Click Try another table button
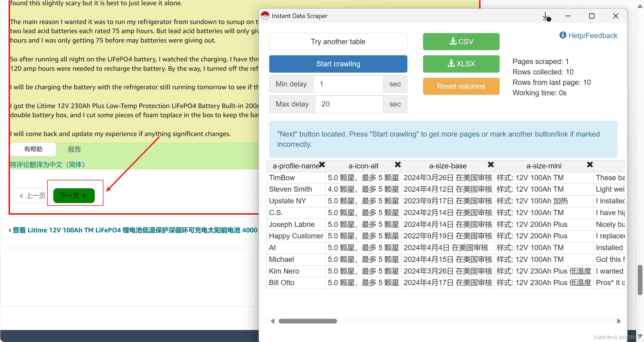The width and height of the screenshot is (644, 342). coord(338,42)
